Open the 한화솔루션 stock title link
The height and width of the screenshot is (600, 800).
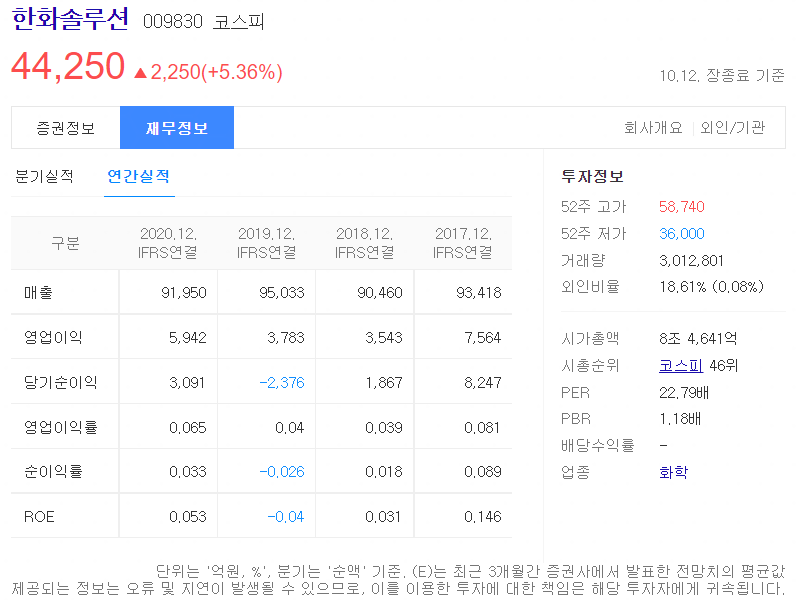(70, 19)
